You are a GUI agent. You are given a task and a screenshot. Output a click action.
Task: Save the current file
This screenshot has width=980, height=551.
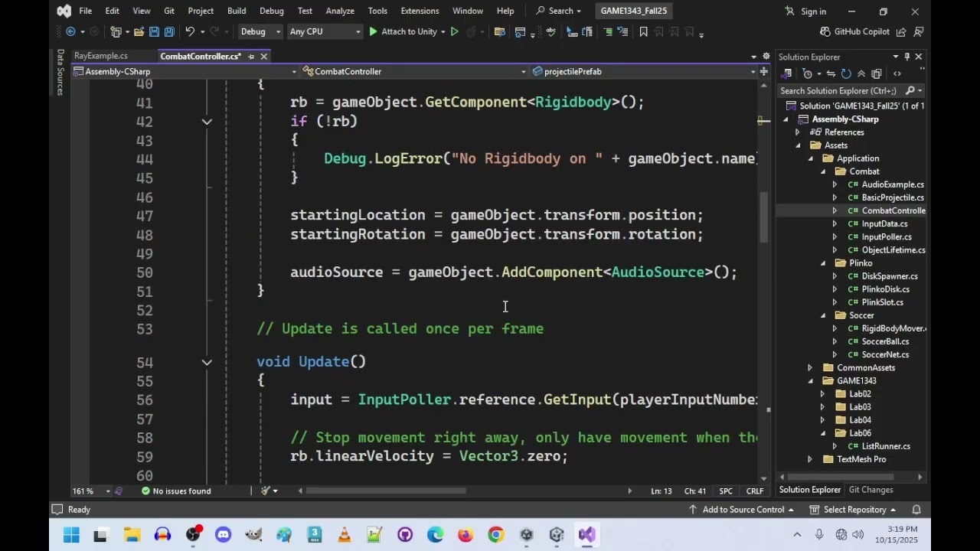[x=154, y=31]
